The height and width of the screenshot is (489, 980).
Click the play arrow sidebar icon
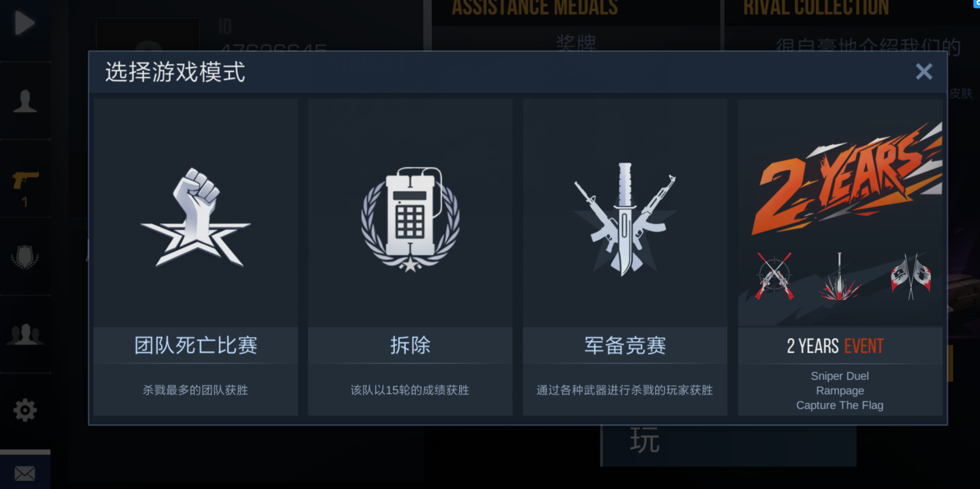(24, 23)
